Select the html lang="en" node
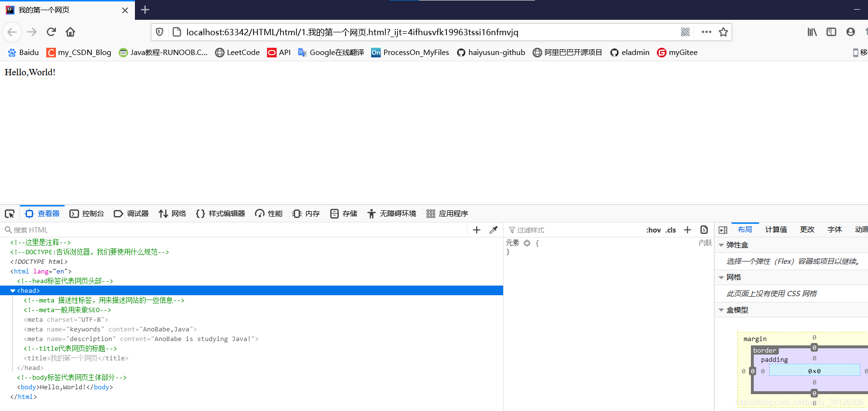 click(41, 272)
